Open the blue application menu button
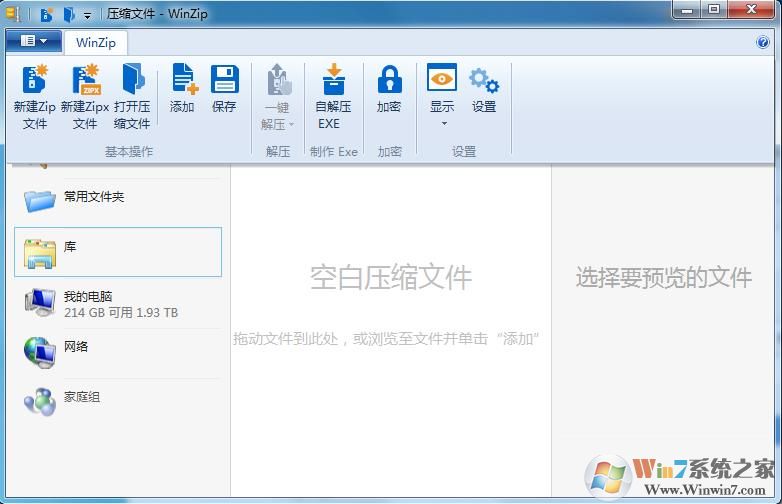This screenshot has height=504, width=782. pos(33,41)
